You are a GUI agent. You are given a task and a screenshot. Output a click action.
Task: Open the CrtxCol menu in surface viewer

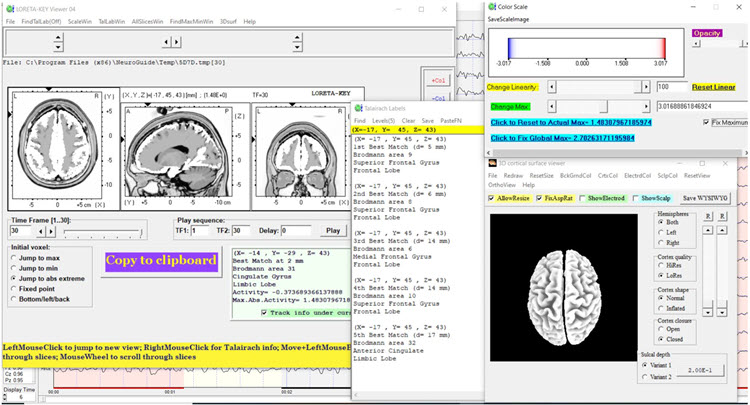(608, 175)
